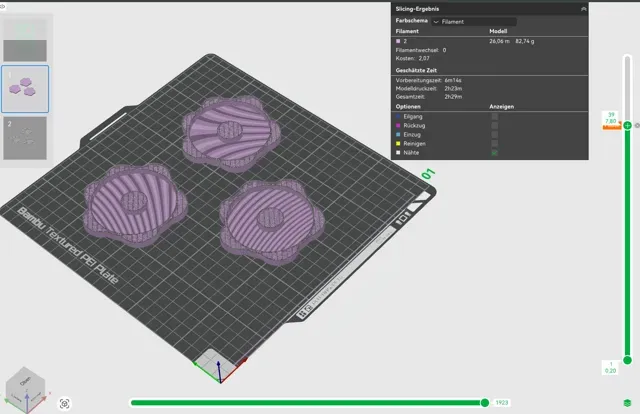The height and width of the screenshot is (414, 640).
Task: Click the zoom-to-fit view icon
Action: (64, 404)
